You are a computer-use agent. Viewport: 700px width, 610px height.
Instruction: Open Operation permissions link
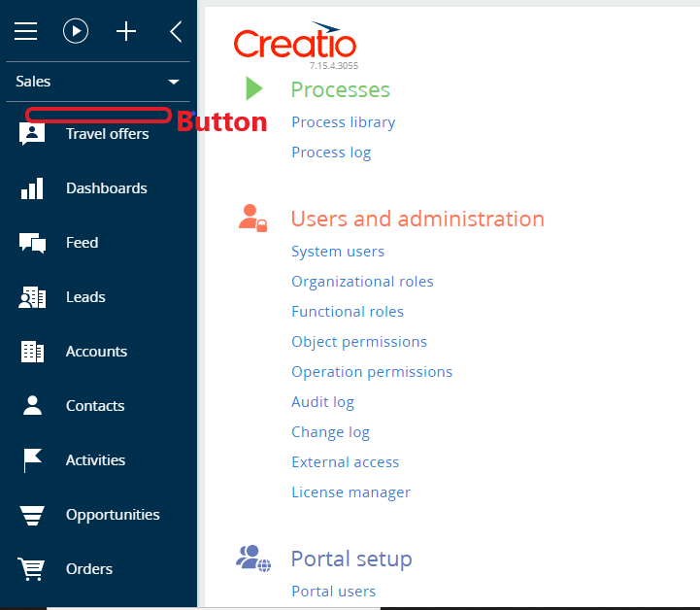pos(372,372)
